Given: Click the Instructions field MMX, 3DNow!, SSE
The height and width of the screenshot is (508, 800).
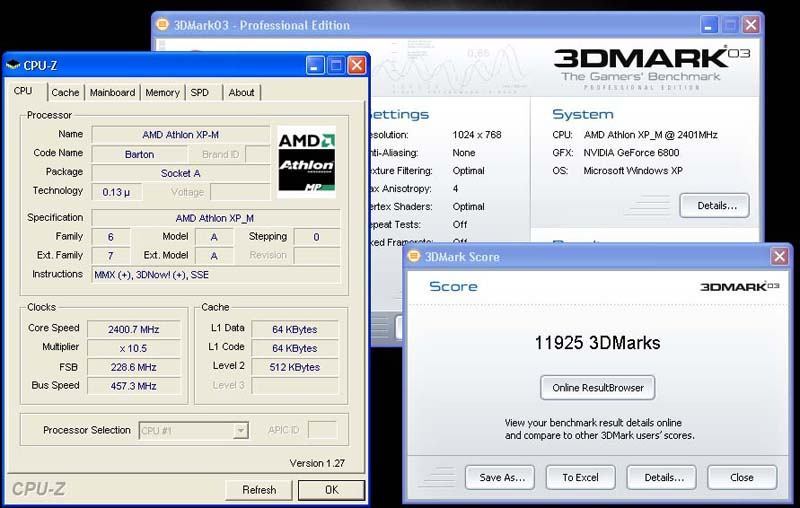Looking at the screenshot, I should [215, 275].
